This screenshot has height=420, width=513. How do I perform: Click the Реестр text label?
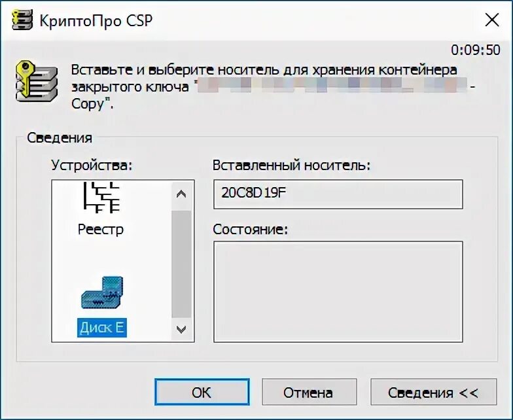[101, 230]
